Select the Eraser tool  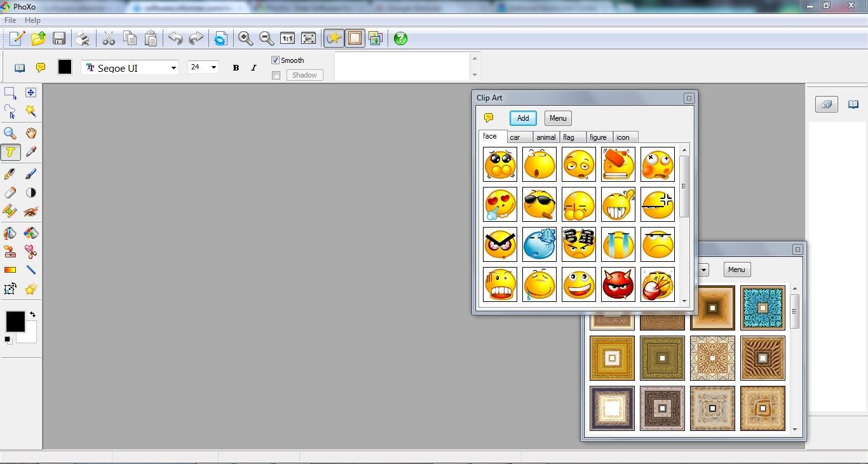tap(11, 193)
